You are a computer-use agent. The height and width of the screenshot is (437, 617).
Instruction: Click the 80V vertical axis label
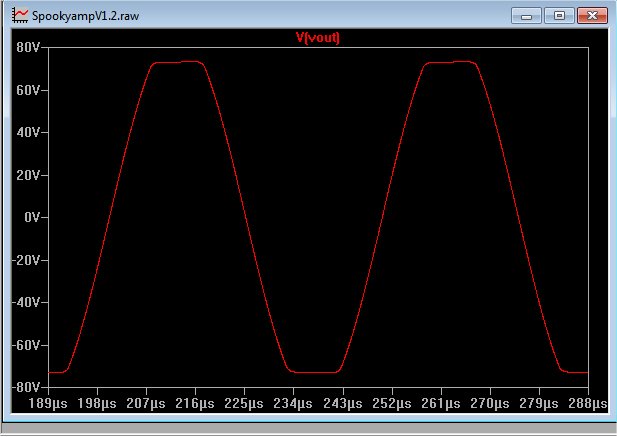pos(28,48)
